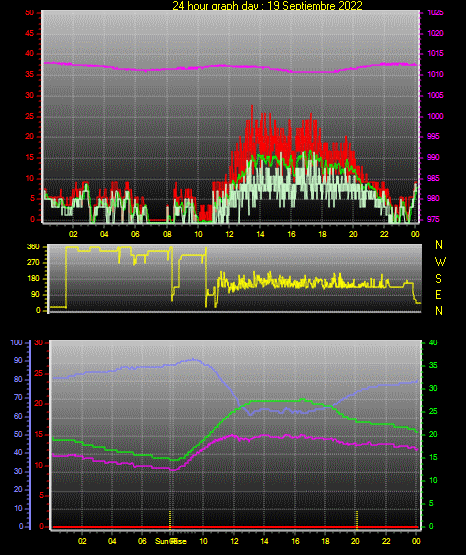The height and width of the screenshot is (555, 466).
Task: Click hour 06 on the temperature graph axis
Action: [x=142, y=541]
